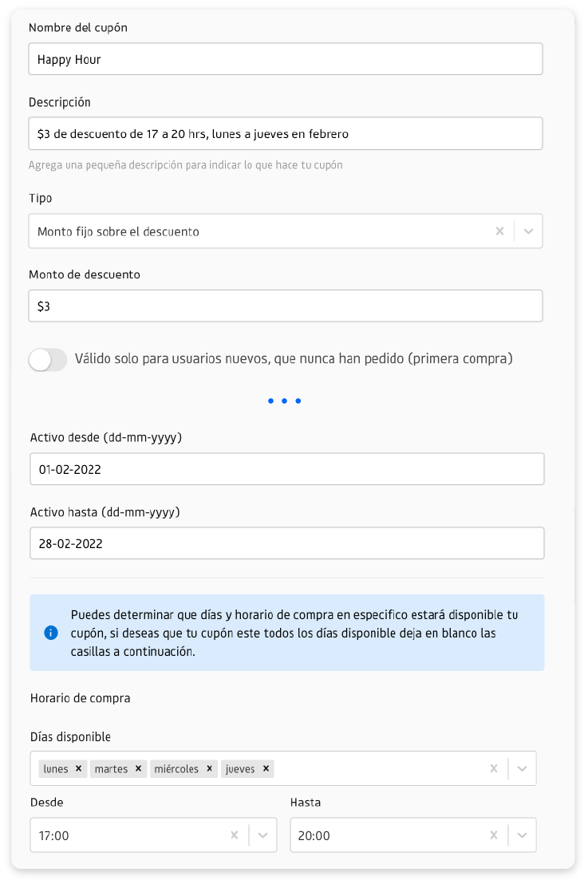
Task: Clear all selected days with the X icon
Action: point(494,768)
